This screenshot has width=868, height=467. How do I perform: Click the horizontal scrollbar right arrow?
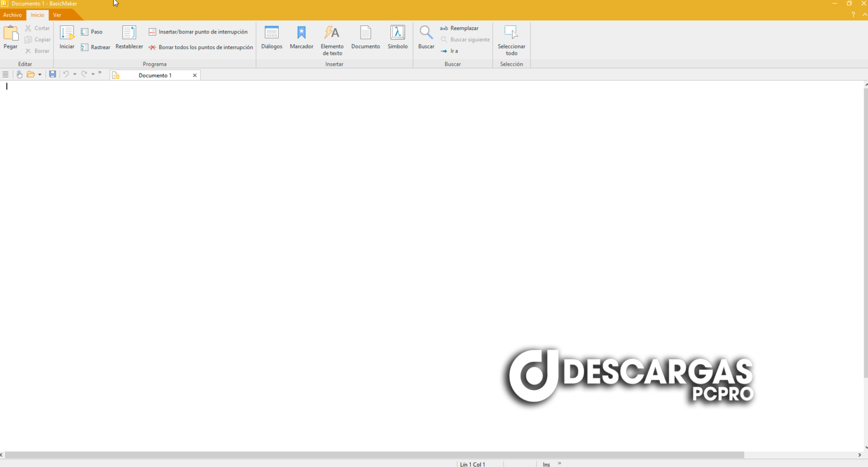pos(860,455)
